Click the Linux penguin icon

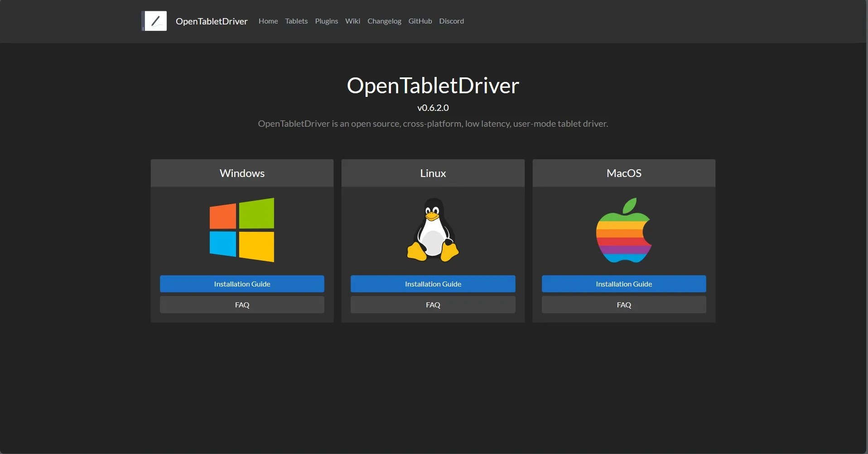tap(433, 230)
